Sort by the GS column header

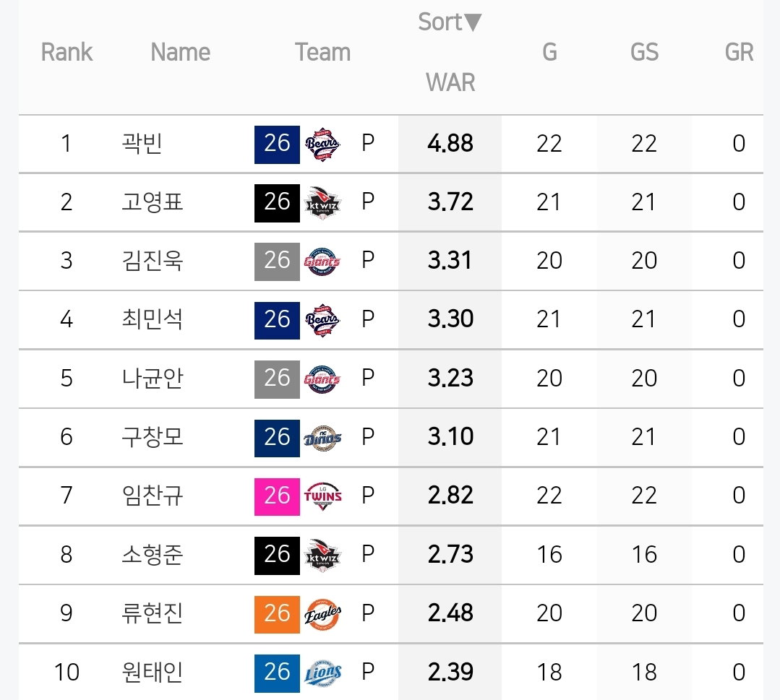click(644, 52)
